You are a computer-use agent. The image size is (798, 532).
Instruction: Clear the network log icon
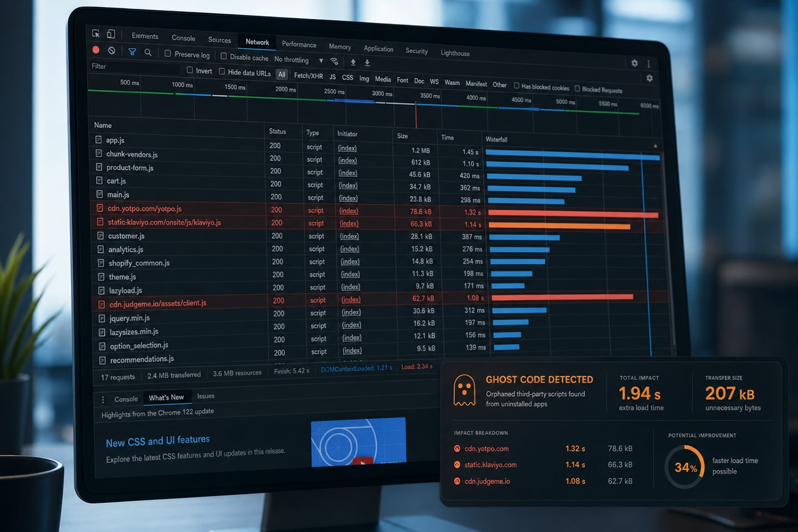click(x=111, y=50)
